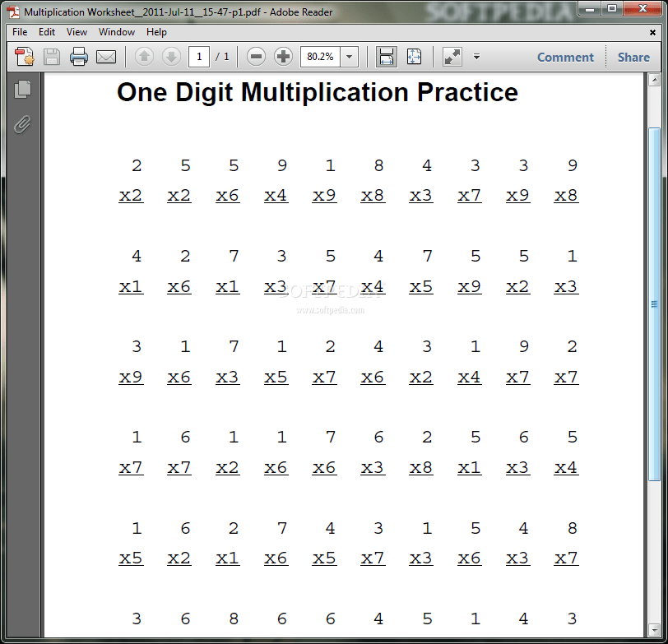This screenshot has height=644, width=668.
Task: Open the Comment pane
Action: [565, 57]
